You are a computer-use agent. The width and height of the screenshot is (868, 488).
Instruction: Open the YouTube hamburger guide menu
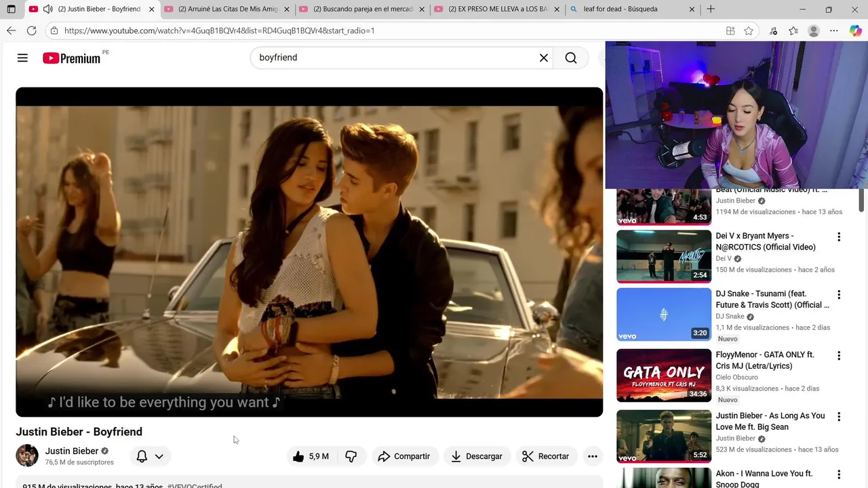[x=22, y=58]
